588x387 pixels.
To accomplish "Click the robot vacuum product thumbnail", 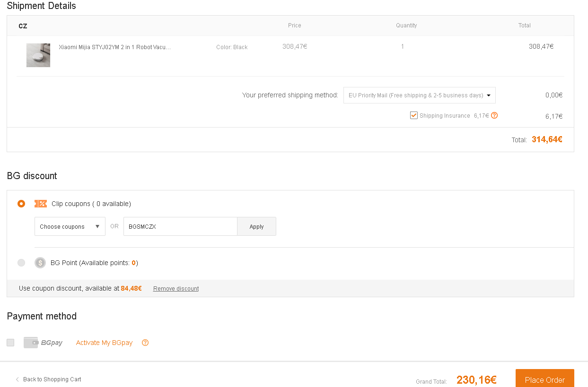I will pos(38,55).
